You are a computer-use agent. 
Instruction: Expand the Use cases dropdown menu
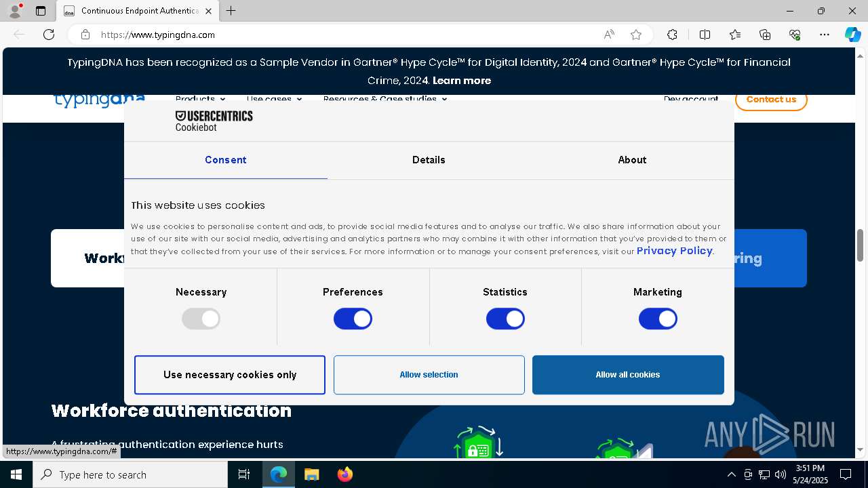click(x=274, y=99)
